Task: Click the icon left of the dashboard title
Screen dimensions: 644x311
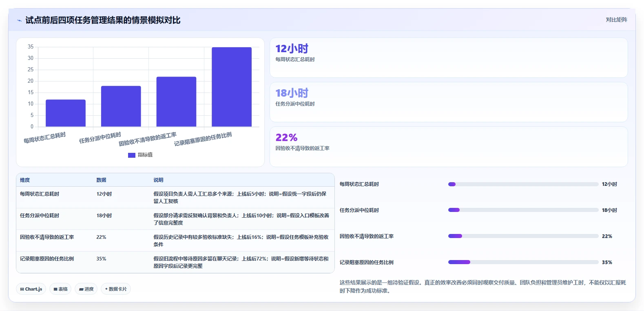Action: tap(19, 20)
